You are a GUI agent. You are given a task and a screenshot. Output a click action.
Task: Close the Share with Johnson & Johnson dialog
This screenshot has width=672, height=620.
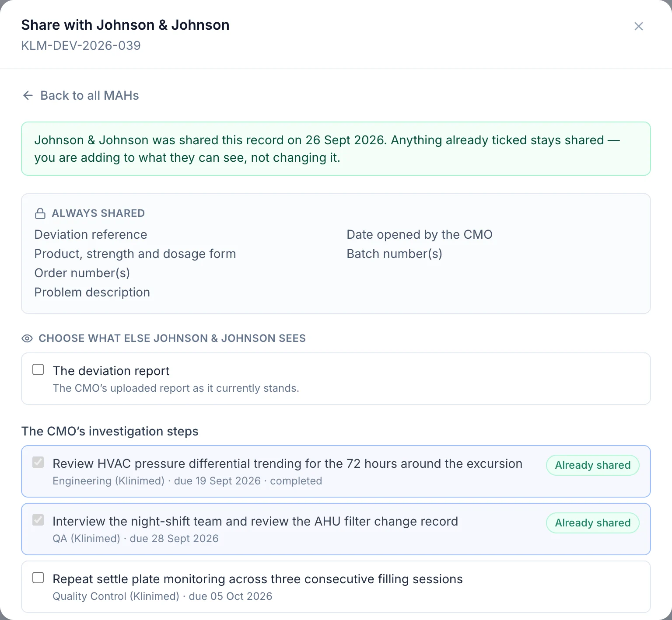tap(638, 26)
